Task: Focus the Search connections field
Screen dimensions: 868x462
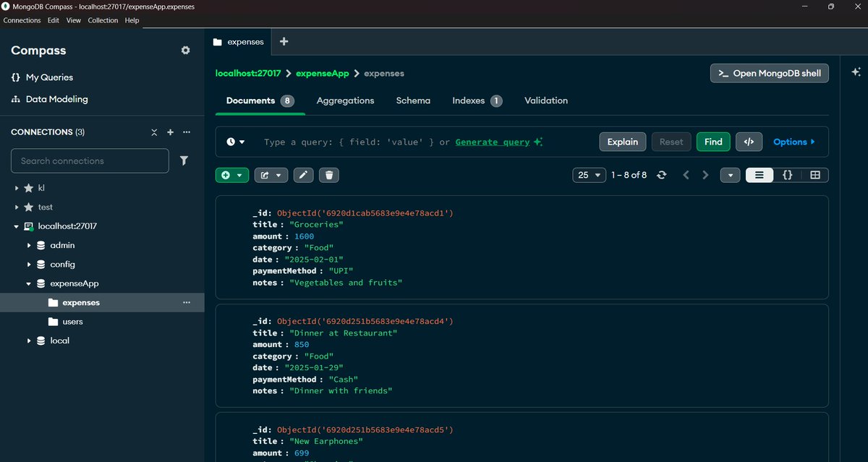Action: click(x=90, y=161)
